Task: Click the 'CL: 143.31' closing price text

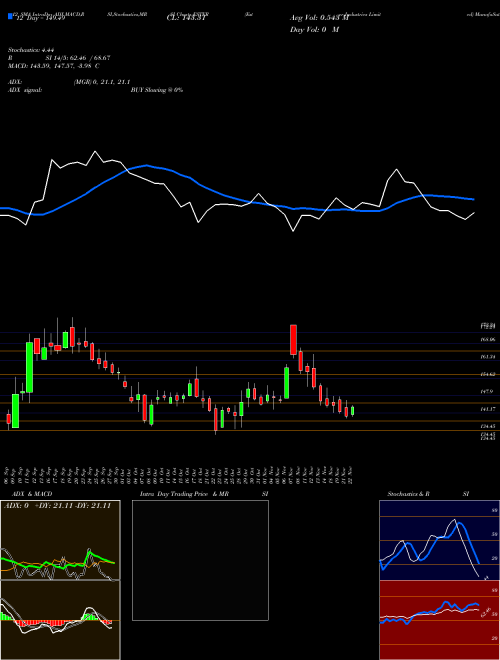Action: (186, 18)
